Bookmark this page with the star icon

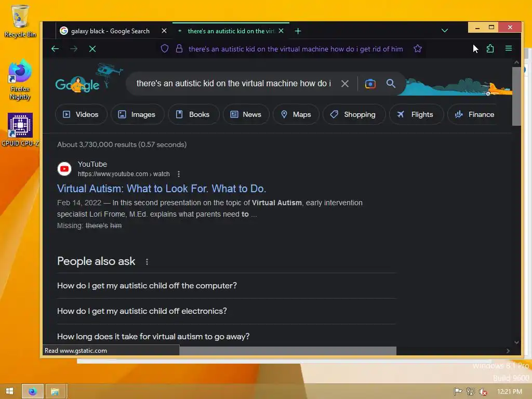coord(418,48)
